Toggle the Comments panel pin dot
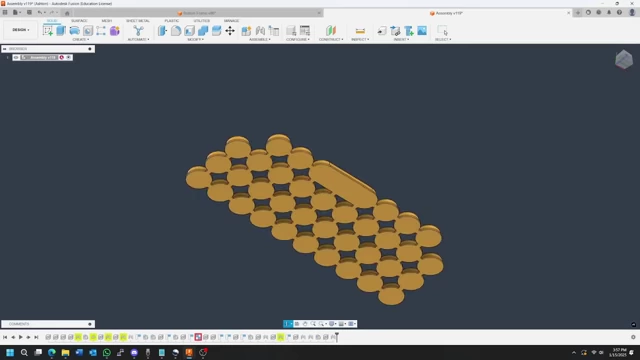This screenshot has width=640, height=360. [x=90, y=324]
